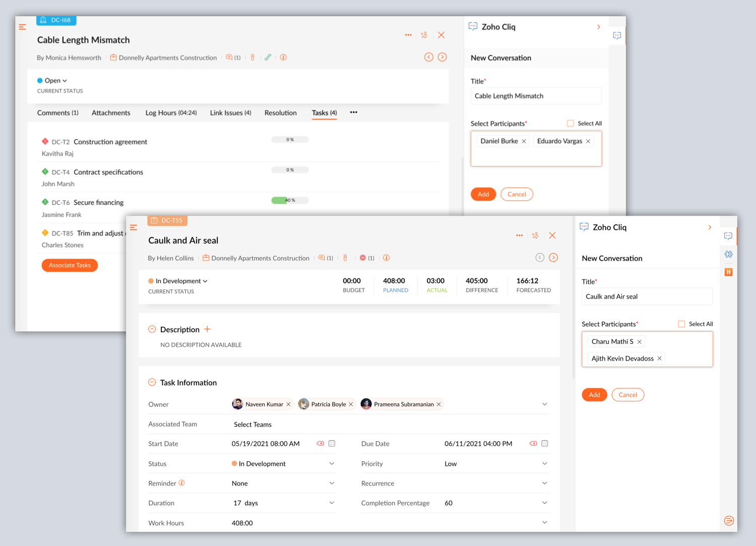Clear the Due Date value
This screenshot has height=546, width=756.
(533, 444)
